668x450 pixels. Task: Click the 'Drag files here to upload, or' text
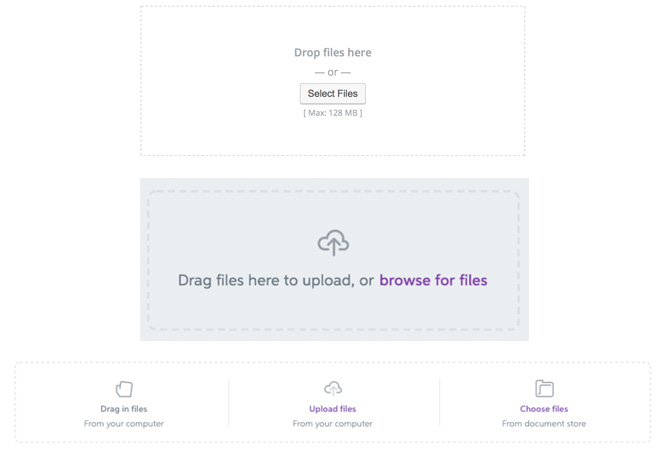pyautogui.click(x=276, y=281)
